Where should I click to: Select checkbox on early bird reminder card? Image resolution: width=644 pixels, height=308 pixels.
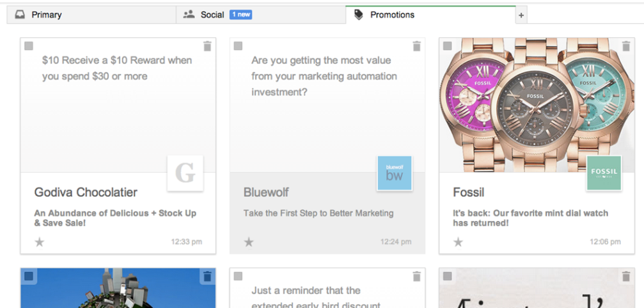coord(238,276)
